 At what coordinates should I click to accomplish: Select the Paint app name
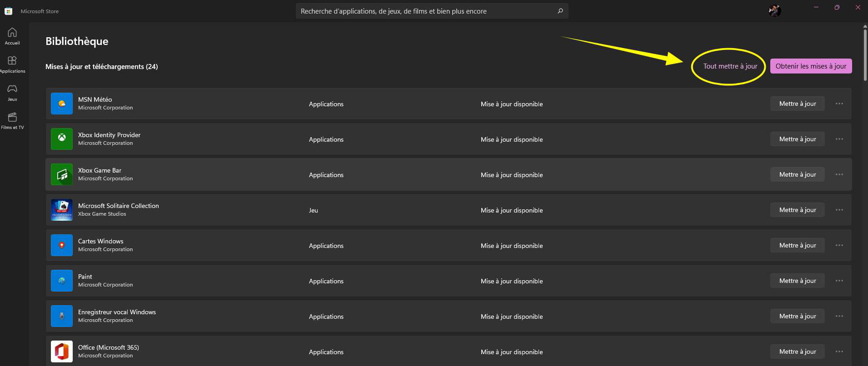[85, 277]
